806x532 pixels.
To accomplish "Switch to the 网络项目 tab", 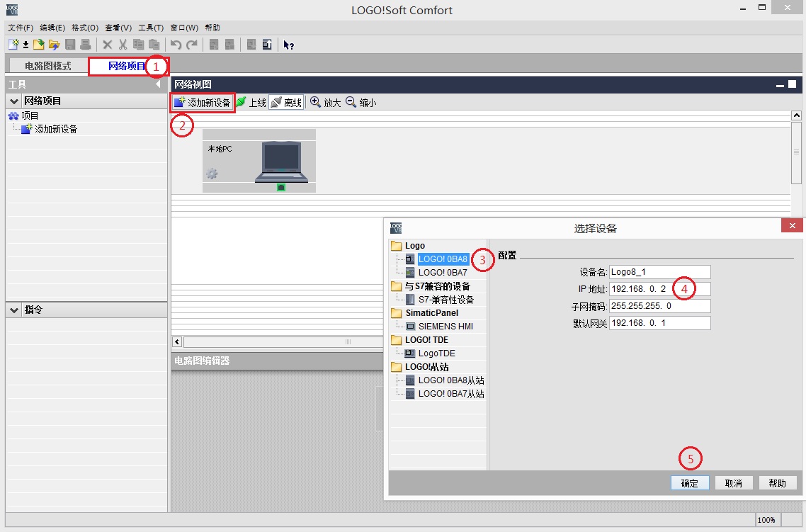I will tap(127, 66).
